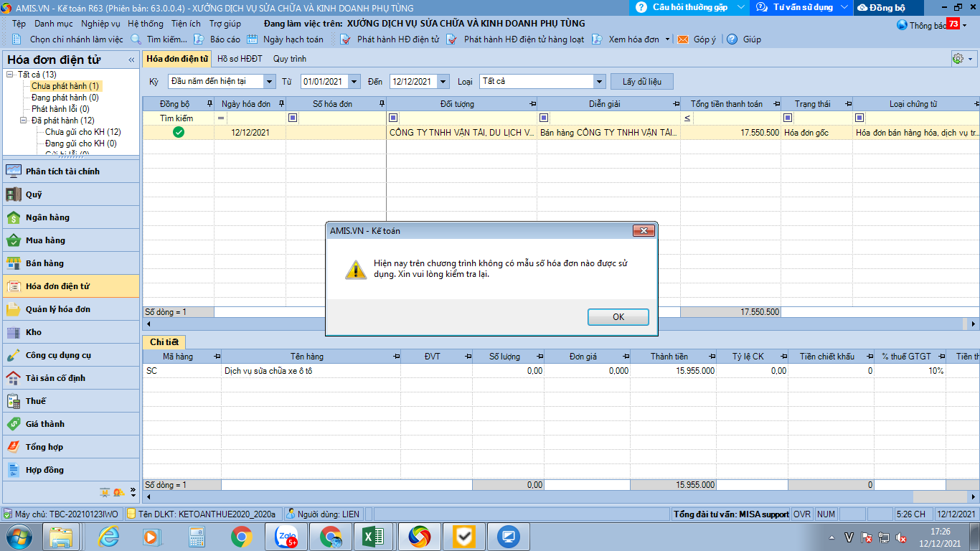This screenshot has height=551, width=980.
Task: Click the Xem hóa đơn icon
Action: tap(596, 39)
